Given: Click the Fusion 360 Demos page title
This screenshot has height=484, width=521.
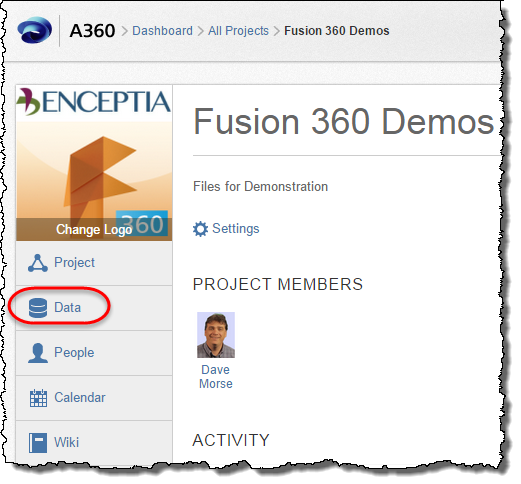Looking at the screenshot, I should (343, 122).
